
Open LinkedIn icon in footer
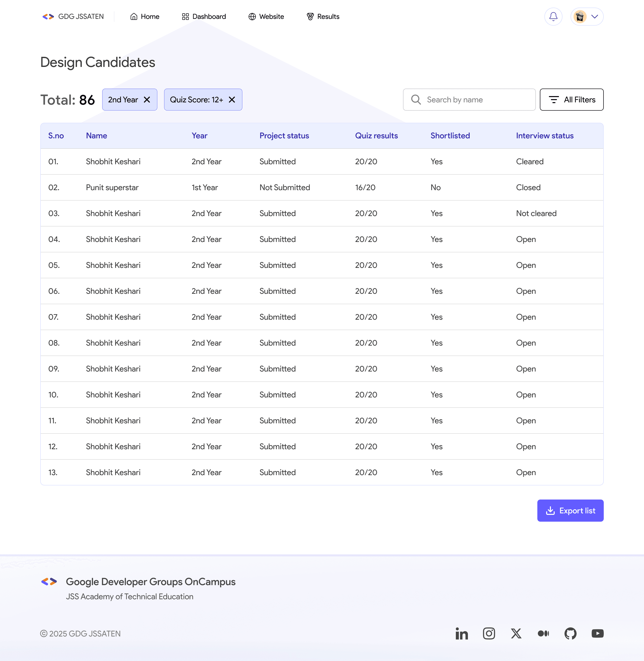click(x=461, y=633)
